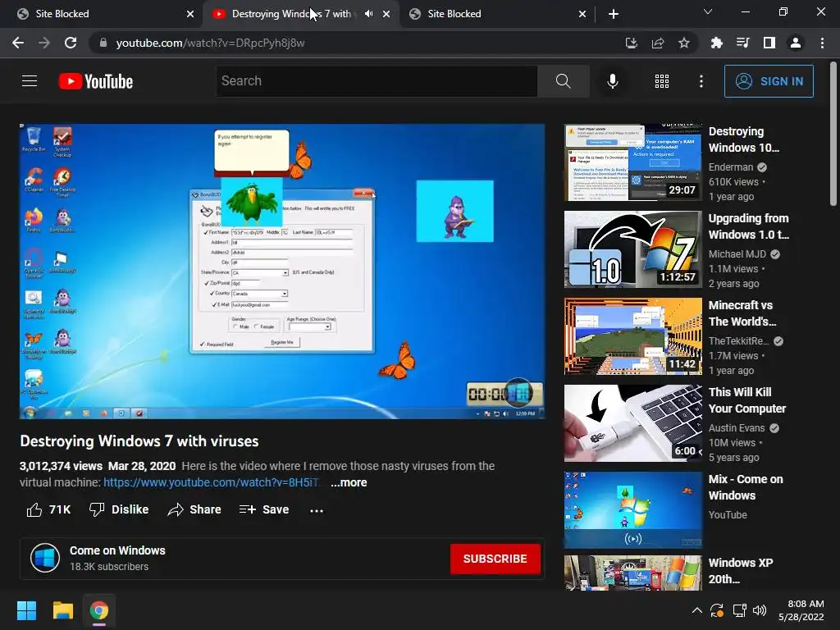Open the Chrome extensions puzzle icon
Image resolution: width=840 pixels, height=630 pixels.
click(x=716, y=43)
